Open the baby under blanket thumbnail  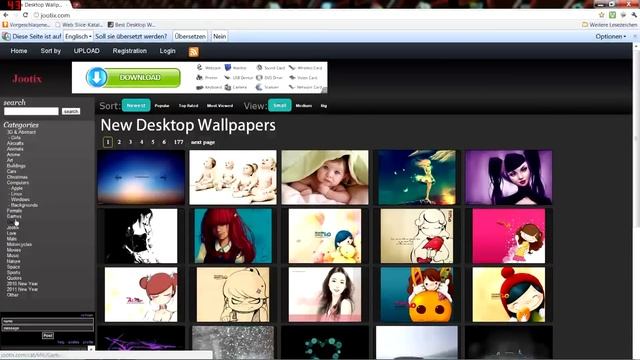325,177
